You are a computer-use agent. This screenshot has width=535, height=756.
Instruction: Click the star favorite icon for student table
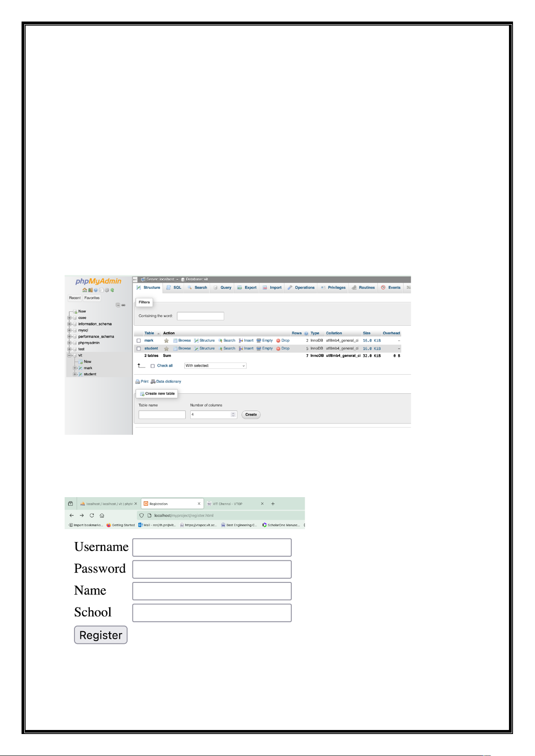coord(166,349)
